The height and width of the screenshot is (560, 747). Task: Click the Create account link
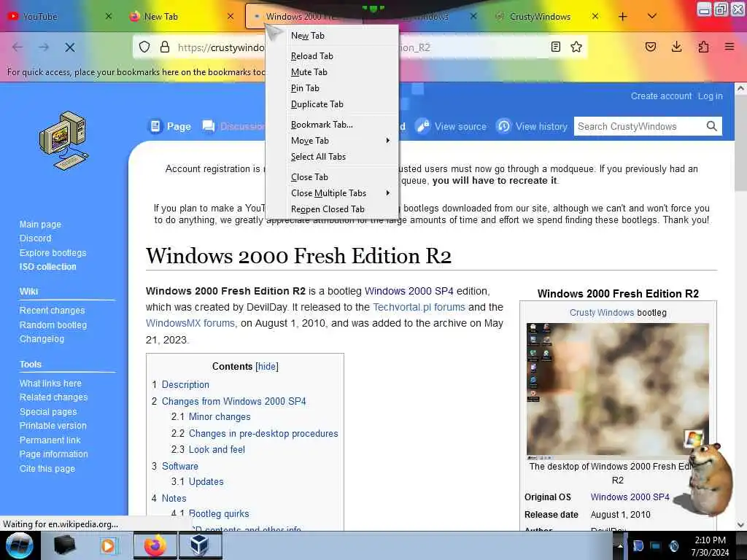tap(661, 96)
